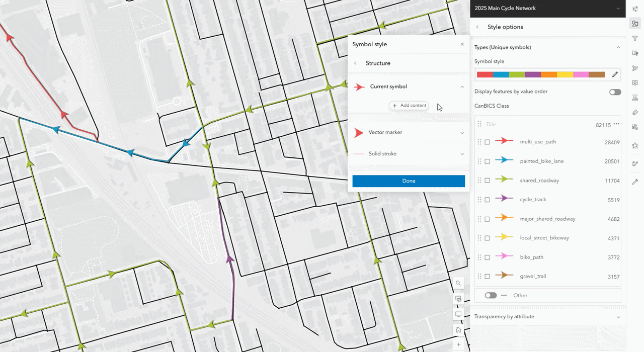The height and width of the screenshot is (352, 644).
Task: Open the Map tools wrench icon
Action: (x=635, y=182)
